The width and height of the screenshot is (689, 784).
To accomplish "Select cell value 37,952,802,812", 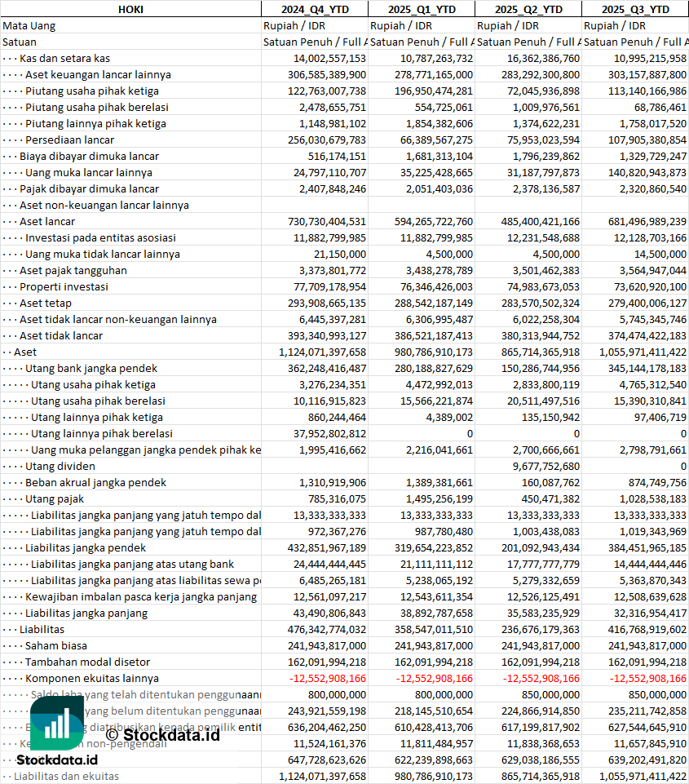I will pos(329,433).
